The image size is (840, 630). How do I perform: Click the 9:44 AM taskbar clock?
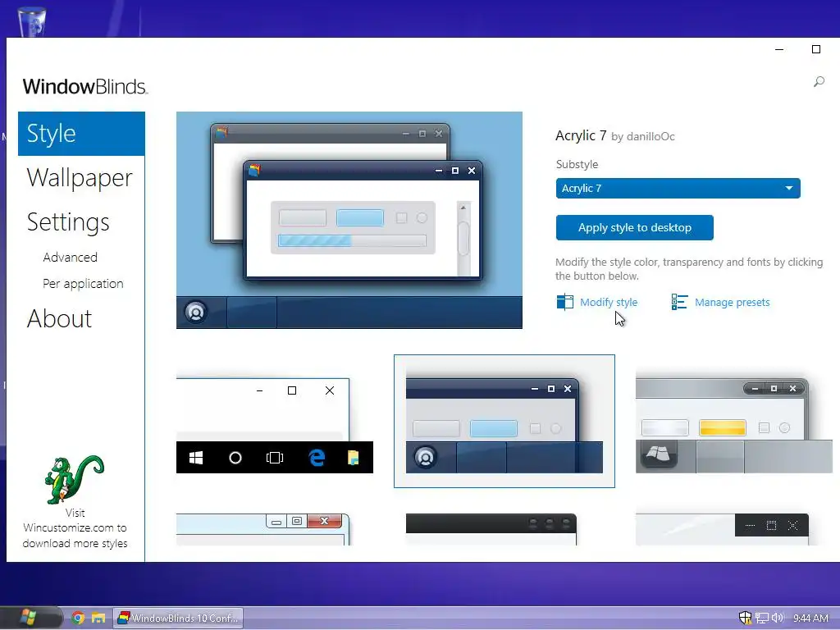[810, 618]
